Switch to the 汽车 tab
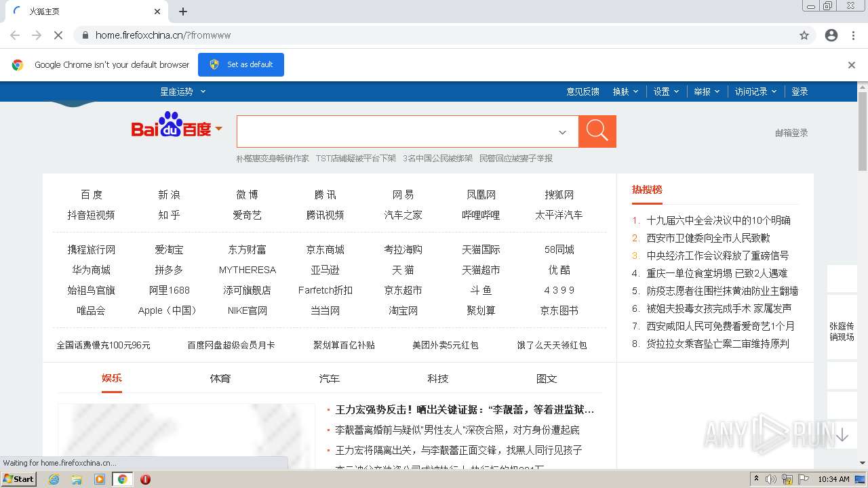868x488 pixels. pyautogui.click(x=330, y=378)
